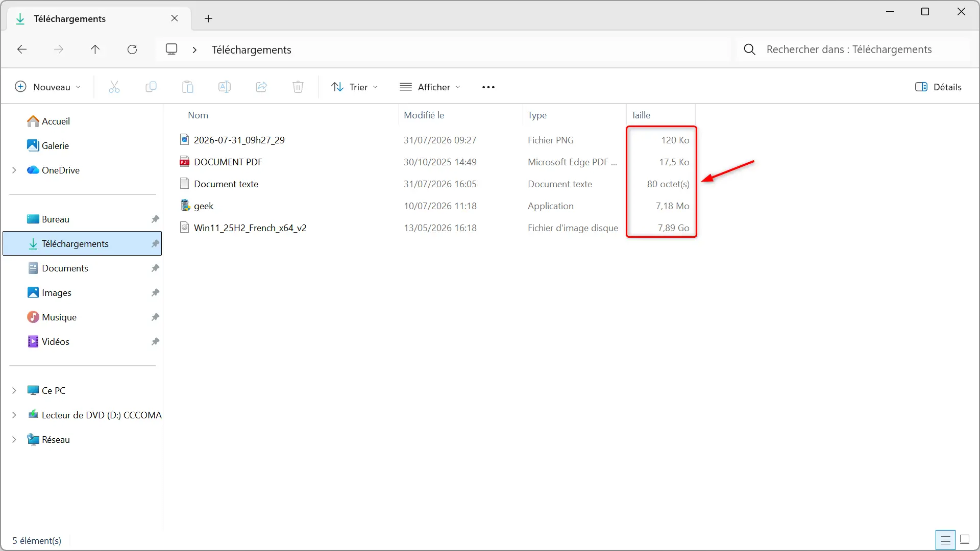Click the Win11 disk image file icon
The image size is (980, 551).
click(x=185, y=228)
